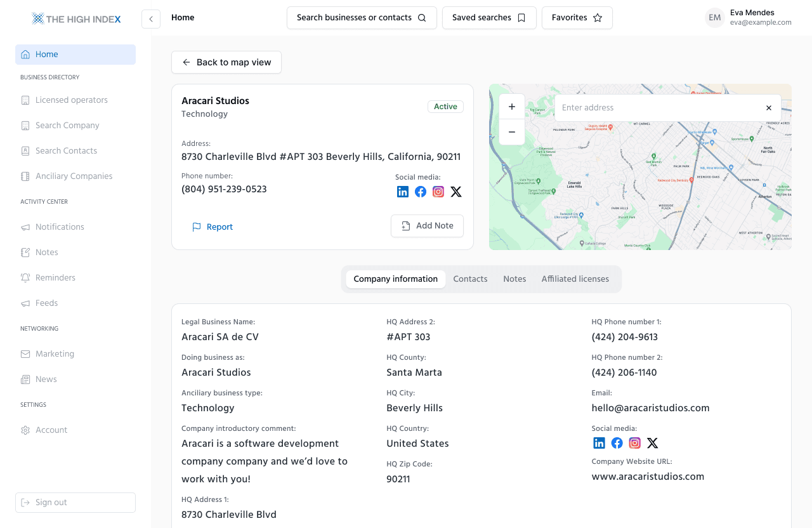The width and height of the screenshot is (812, 528).
Task: Click the X icon in the Aracari Studios card
Action: [x=456, y=192]
